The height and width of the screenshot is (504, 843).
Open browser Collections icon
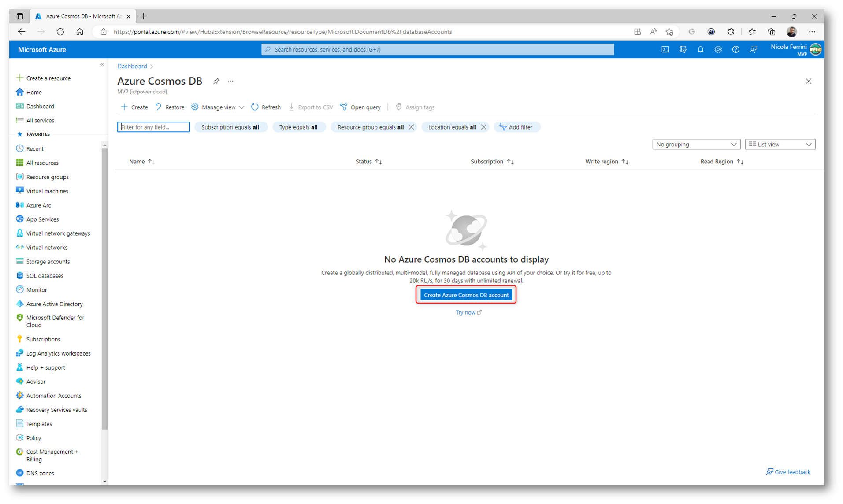pos(771,32)
